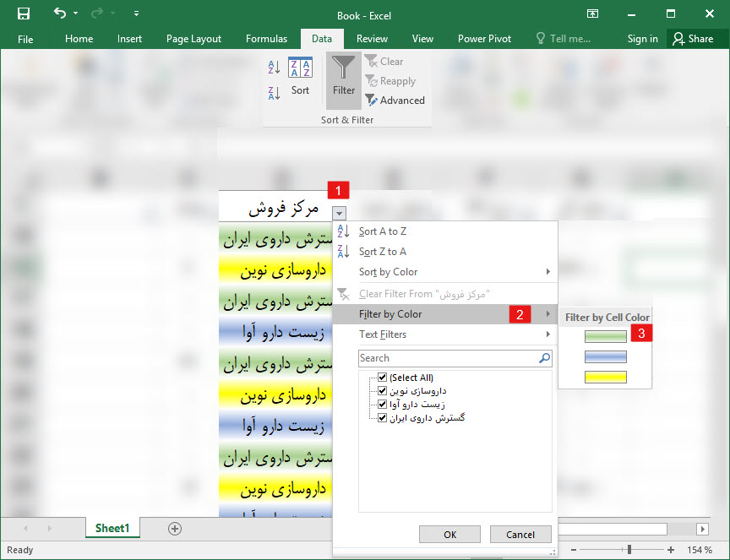This screenshot has width=730, height=560.
Task: Click the Redo arrow icon
Action: click(x=97, y=13)
